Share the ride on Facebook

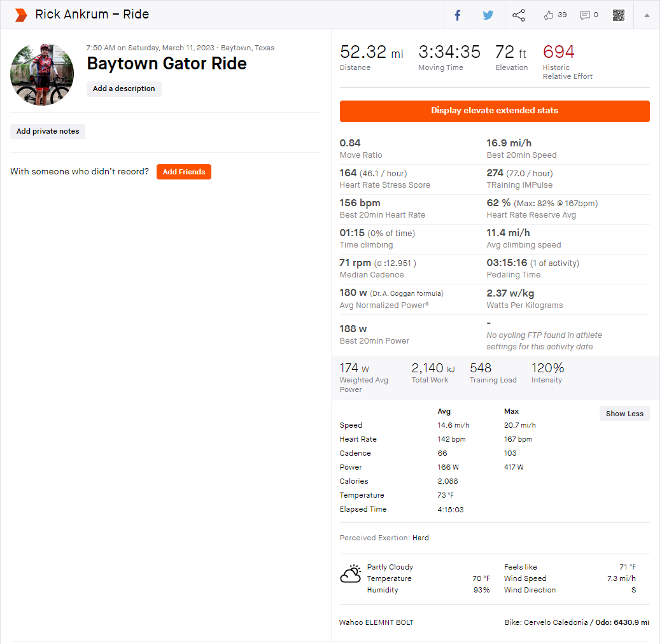(x=457, y=15)
